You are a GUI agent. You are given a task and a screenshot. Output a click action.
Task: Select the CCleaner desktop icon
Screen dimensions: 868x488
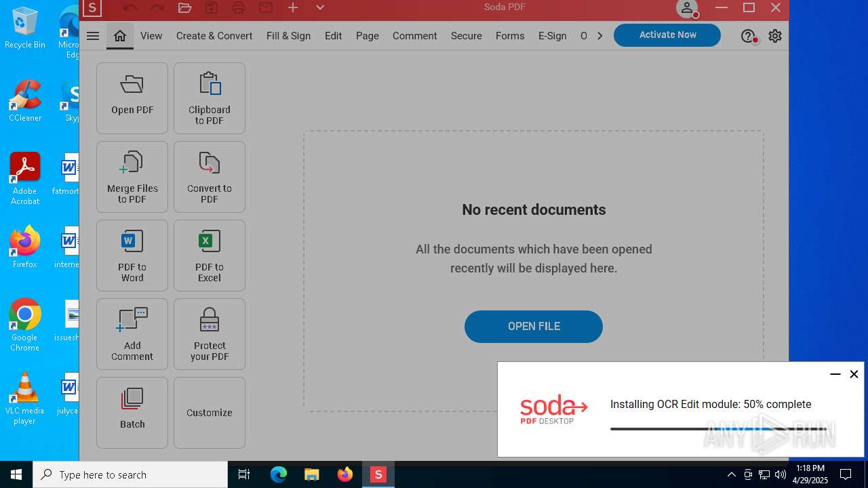coord(25,102)
